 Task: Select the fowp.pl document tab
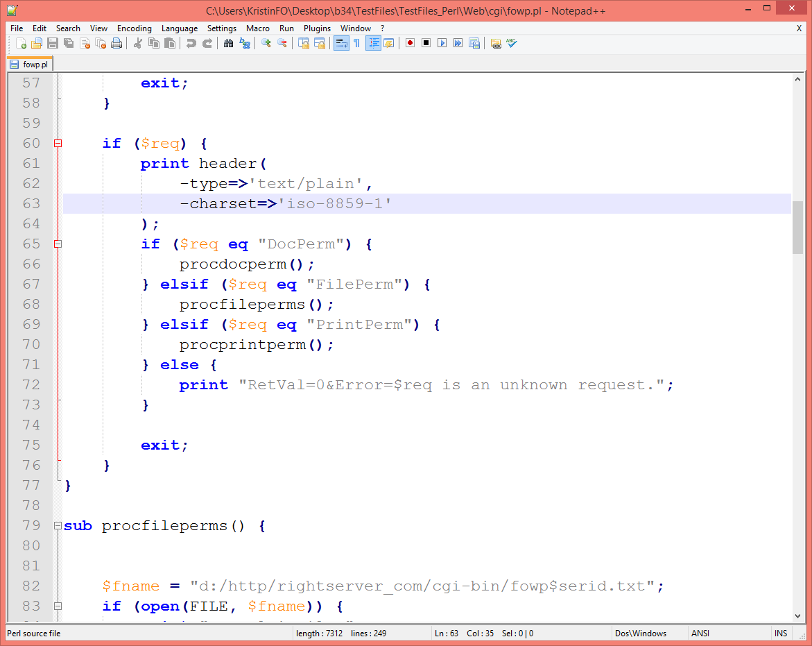30,65
